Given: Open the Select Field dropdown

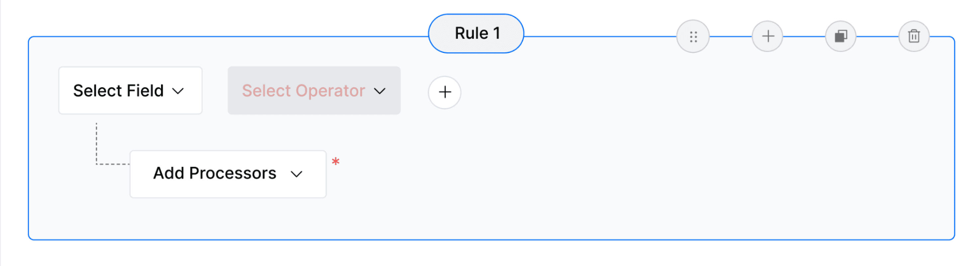Looking at the screenshot, I should [130, 90].
